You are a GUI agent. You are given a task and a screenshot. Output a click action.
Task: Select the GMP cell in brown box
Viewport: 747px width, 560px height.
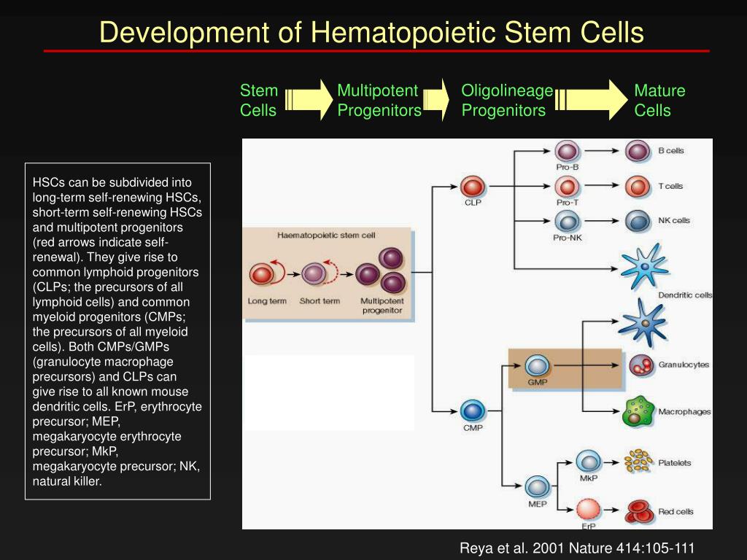[x=538, y=366]
